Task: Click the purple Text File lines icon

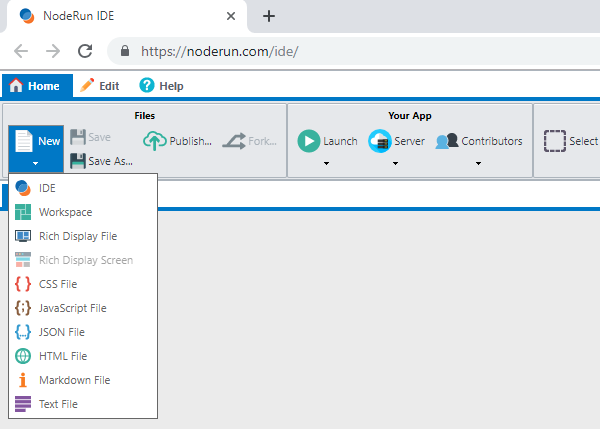Action: [x=23, y=404]
